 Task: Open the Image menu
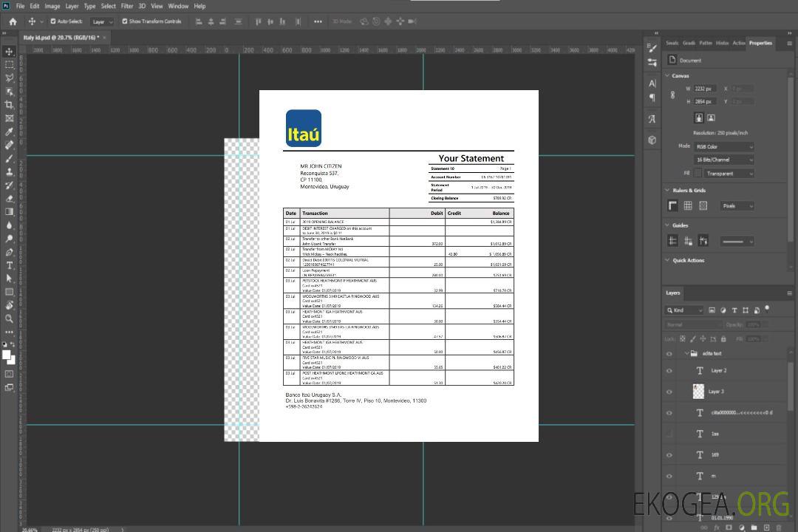[x=52, y=6]
